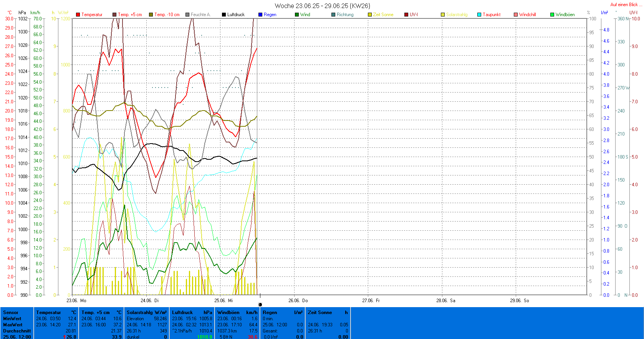Click the 'Solarstrahlg W/m²' table column header
This screenshot has width=644, height=339.
pyautogui.click(x=147, y=313)
